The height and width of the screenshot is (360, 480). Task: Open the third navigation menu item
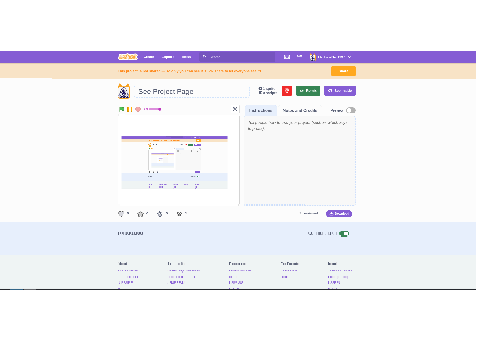[x=186, y=57]
